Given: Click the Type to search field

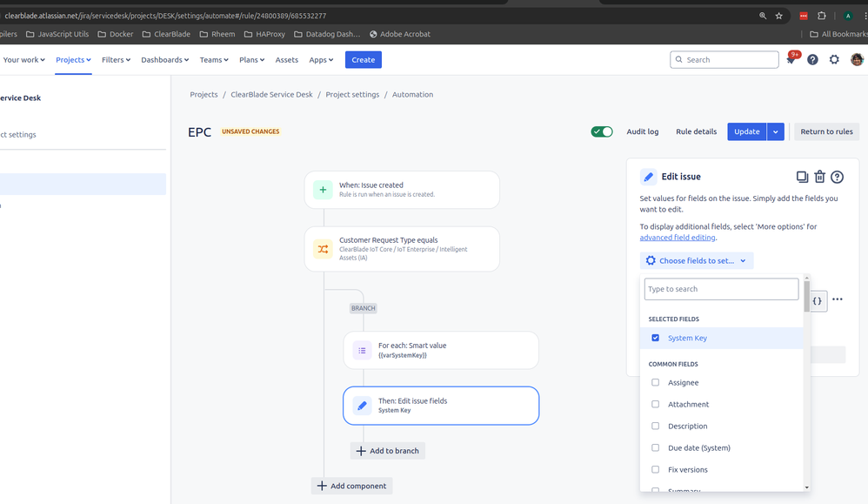Looking at the screenshot, I should coord(721,289).
